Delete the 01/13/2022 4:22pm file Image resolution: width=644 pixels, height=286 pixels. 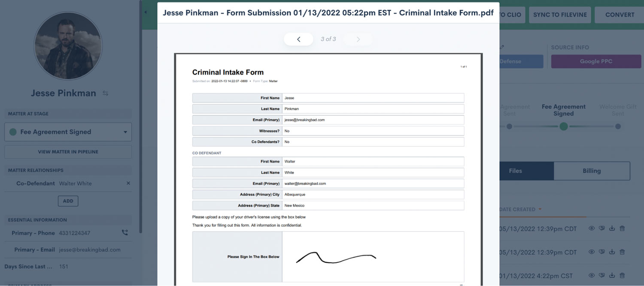pos(622,275)
